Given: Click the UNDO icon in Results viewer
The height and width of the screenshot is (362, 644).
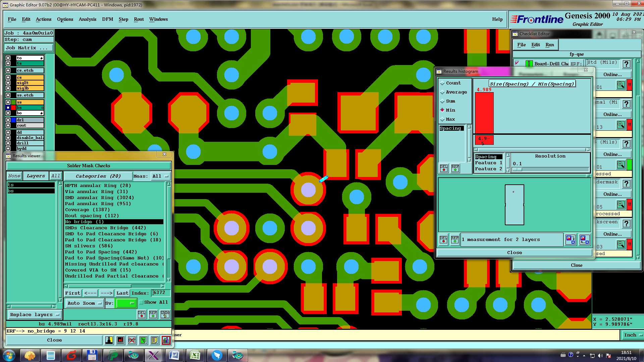Looking at the screenshot, I should tap(165, 314).
